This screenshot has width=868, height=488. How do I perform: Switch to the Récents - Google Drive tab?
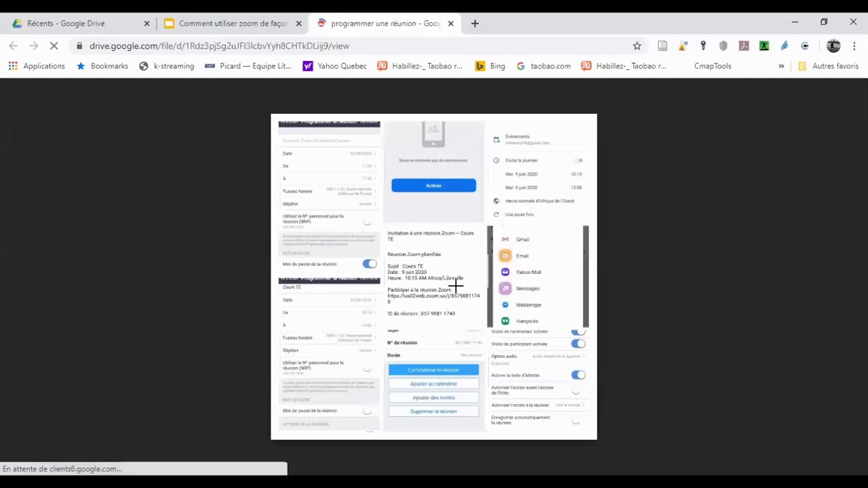click(80, 23)
